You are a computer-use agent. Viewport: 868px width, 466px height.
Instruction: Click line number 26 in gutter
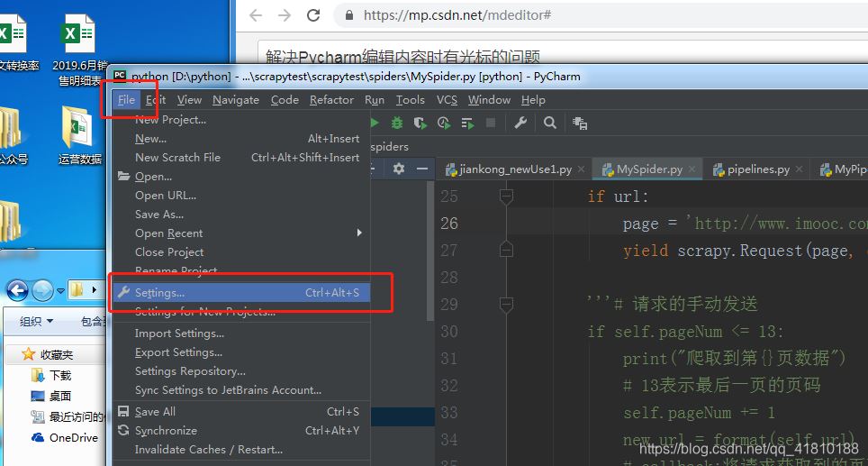click(449, 224)
